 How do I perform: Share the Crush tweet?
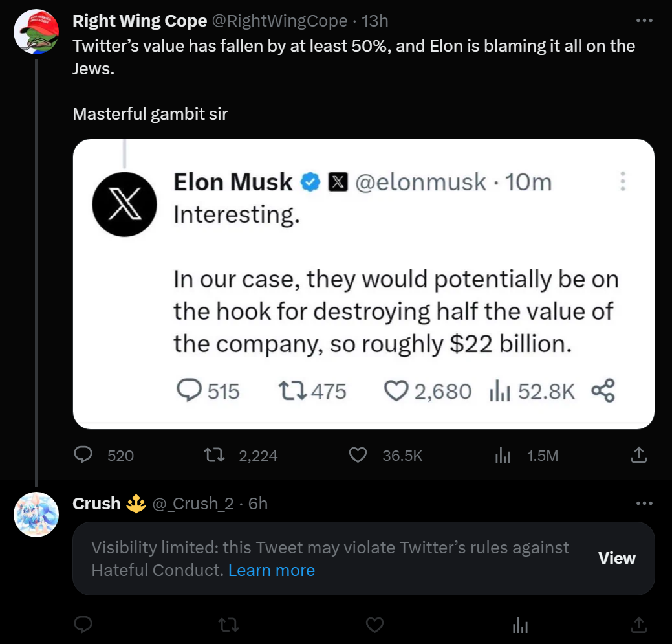(638, 625)
